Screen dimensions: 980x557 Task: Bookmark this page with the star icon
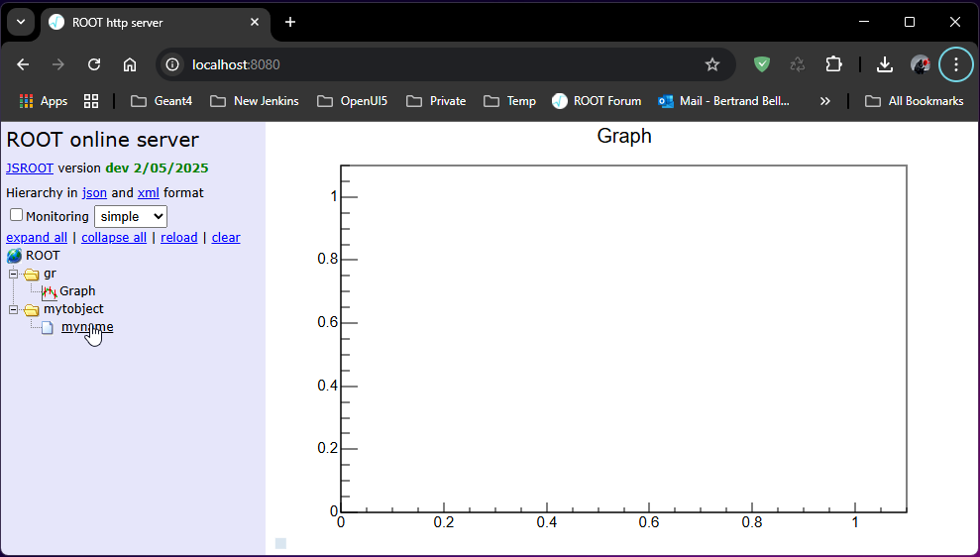[711, 64]
